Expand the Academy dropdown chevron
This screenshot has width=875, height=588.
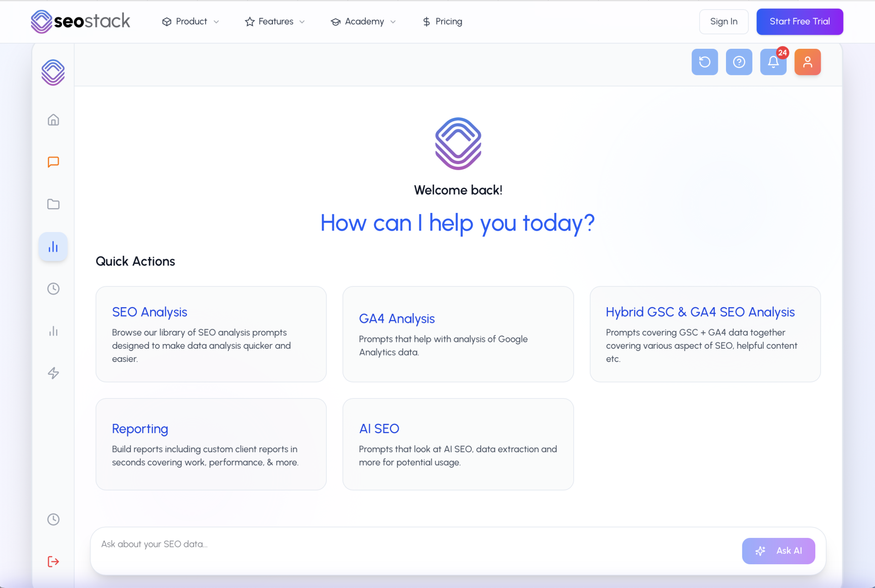click(393, 22)
